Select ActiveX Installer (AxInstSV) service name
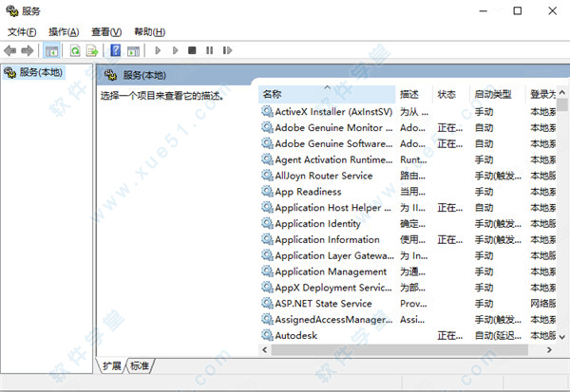 click(333, 112)
